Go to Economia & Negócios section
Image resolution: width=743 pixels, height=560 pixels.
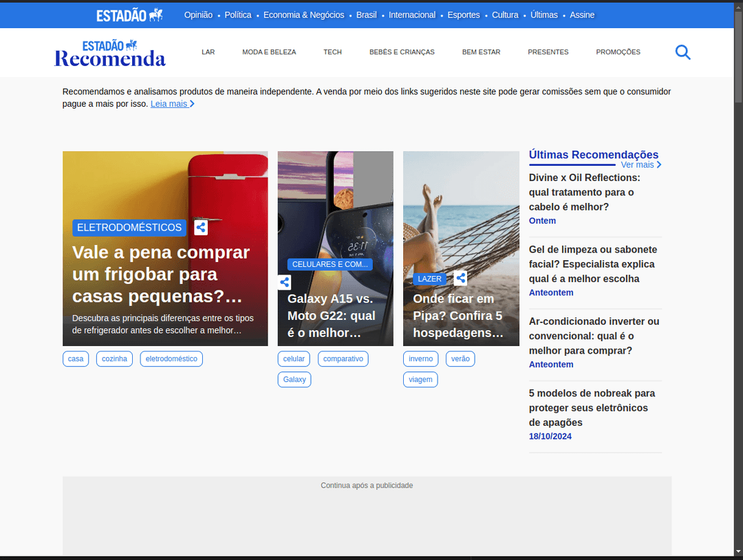click(x=303, y=15)
